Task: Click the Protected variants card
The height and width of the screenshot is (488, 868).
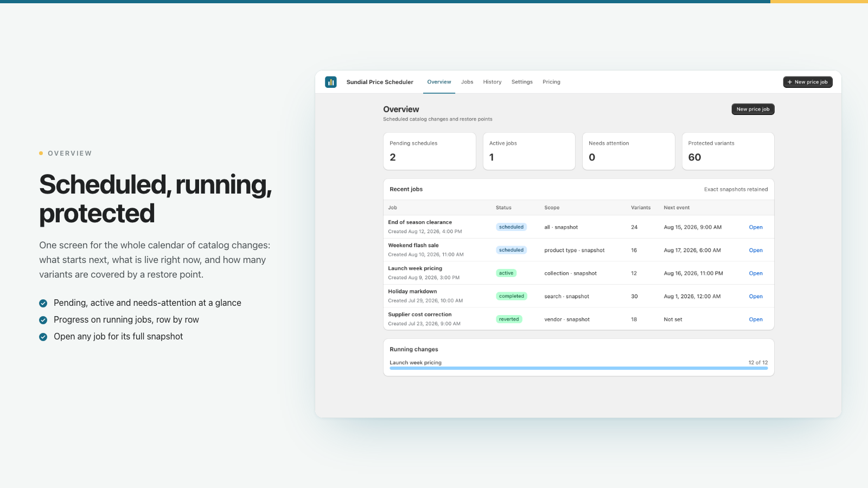Action: coord(728,151)
